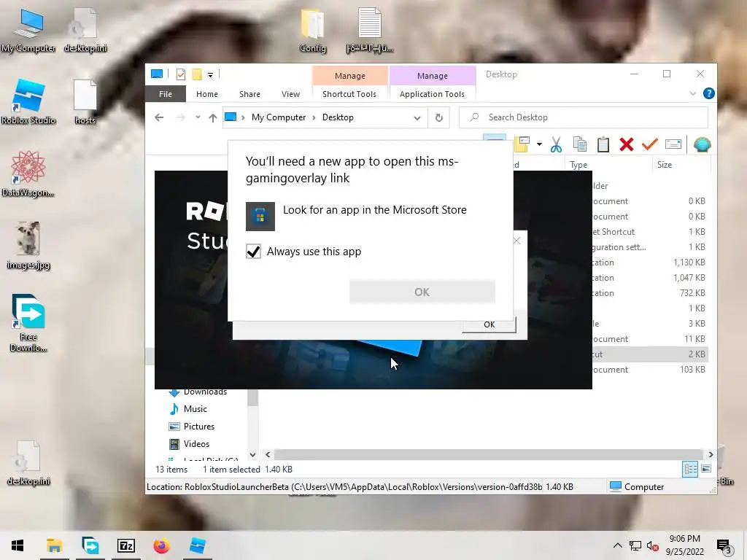Select Music in the navigation pane
Image resolution: width=747 pixels, height=560 pixels.
(196, 409)
